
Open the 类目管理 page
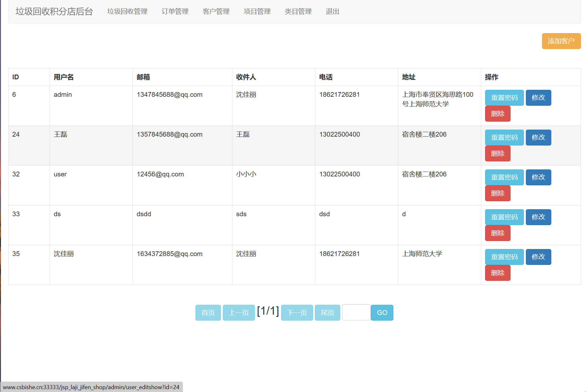pos(298,11)
